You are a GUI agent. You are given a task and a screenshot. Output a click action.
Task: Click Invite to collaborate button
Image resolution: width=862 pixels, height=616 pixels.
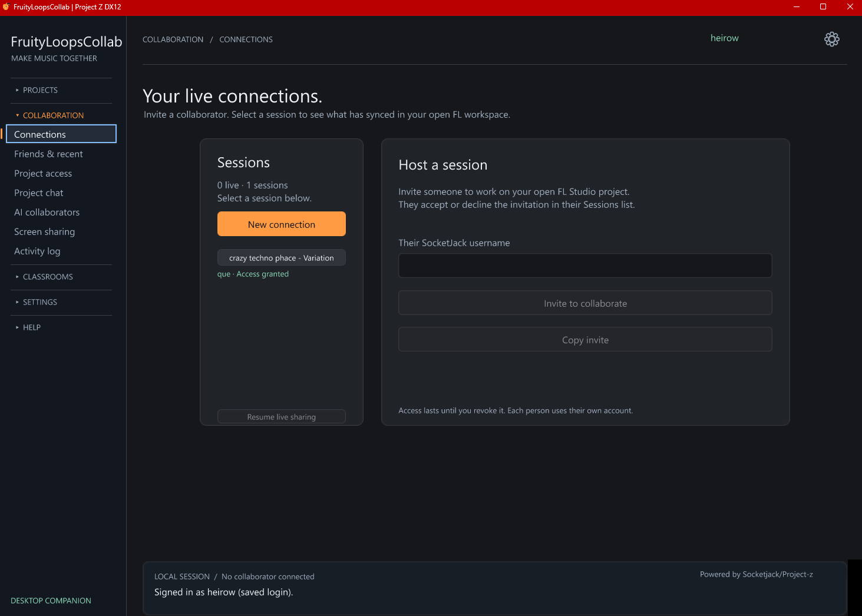tap(585, 303)
